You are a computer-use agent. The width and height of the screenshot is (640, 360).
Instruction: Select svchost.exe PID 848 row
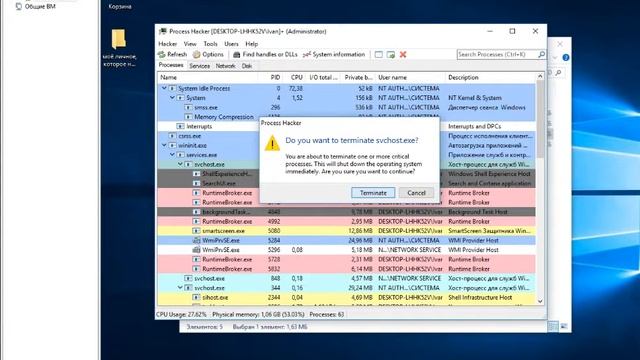pyautogui.click(x=347, y=278)
